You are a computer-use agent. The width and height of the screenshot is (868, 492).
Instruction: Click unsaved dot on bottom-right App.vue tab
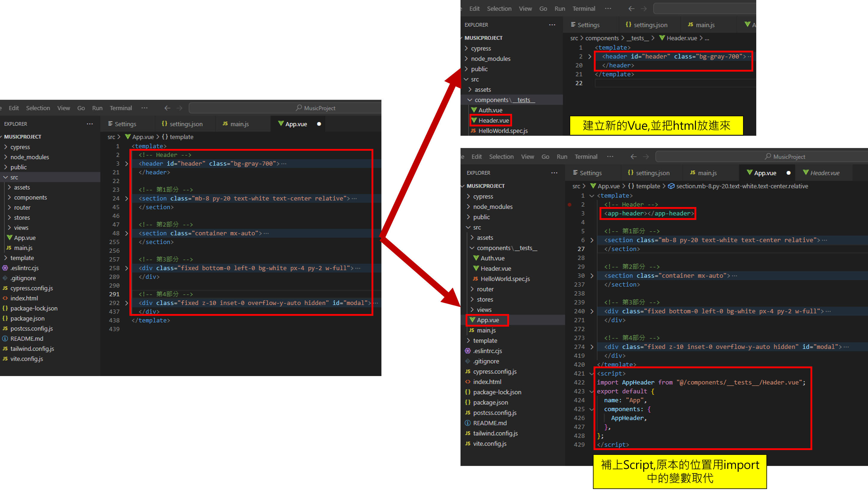coord(789,173)
